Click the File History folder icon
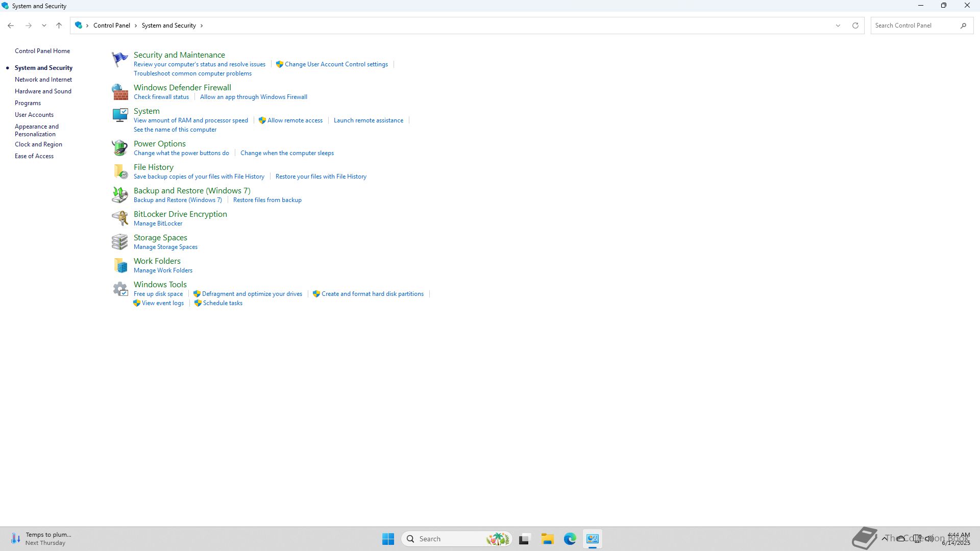980x551 pixels. point(119,171)
